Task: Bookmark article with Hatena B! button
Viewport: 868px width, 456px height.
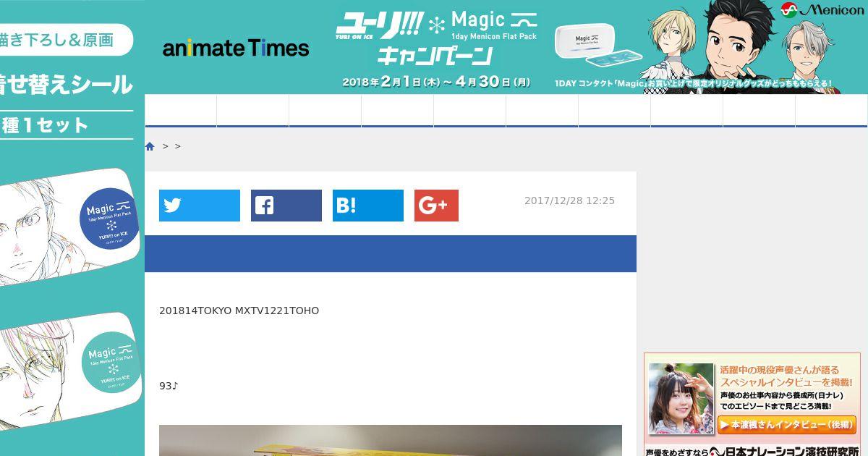Action: pos(368,206)
